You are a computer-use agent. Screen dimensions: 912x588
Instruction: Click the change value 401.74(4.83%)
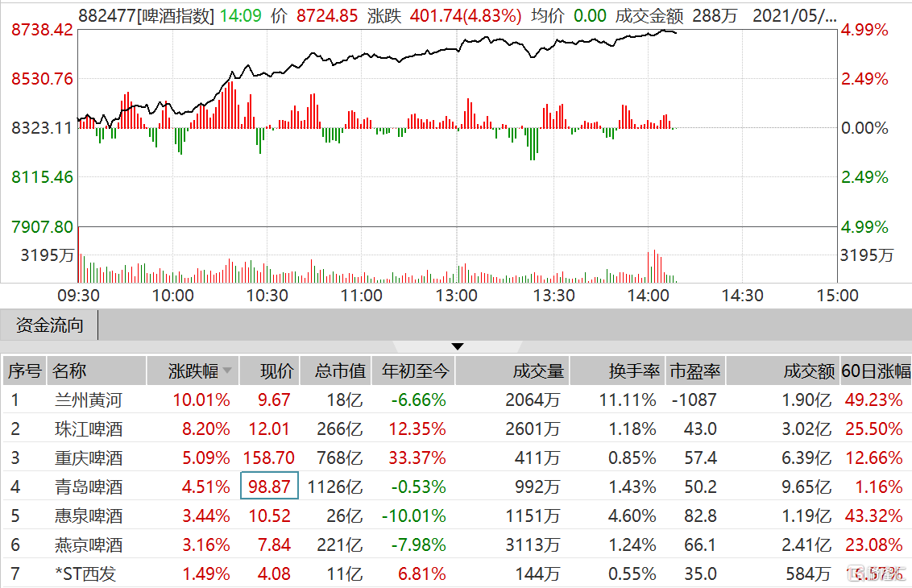(466, 15)
